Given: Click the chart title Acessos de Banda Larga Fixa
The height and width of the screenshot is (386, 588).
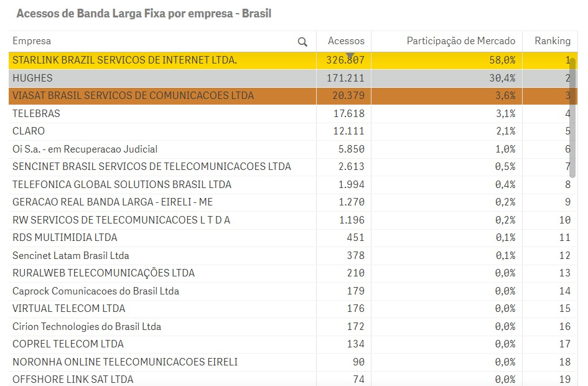Looking at the screenshot, I should (143, 14).
